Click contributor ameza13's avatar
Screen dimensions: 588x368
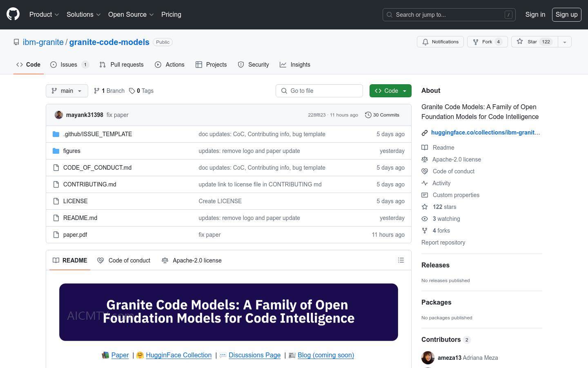(x=428, y=357)
